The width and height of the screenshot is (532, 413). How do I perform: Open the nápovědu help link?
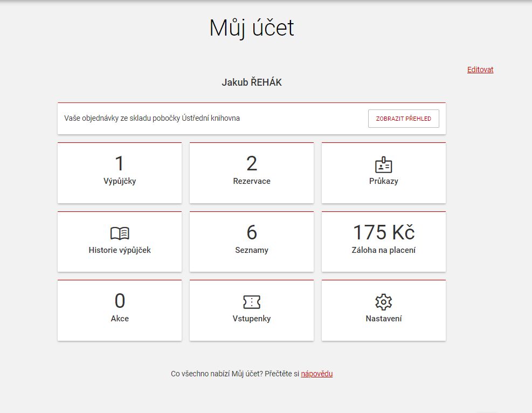316,374
